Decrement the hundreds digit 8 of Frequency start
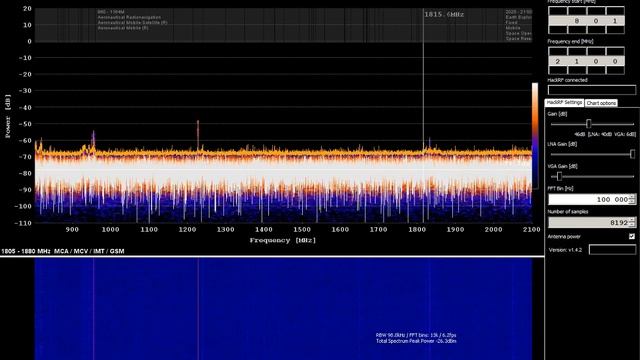Viewport: 640px width, 360px height. click(577, 30)
